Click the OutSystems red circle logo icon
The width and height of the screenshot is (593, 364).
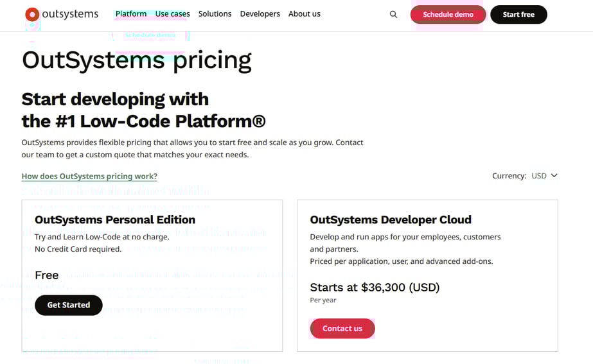point(32,14)
